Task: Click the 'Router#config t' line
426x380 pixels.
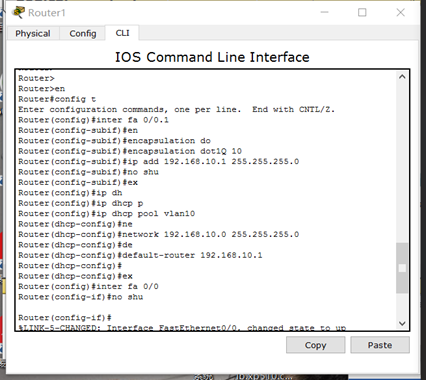Action: point(57,99)
